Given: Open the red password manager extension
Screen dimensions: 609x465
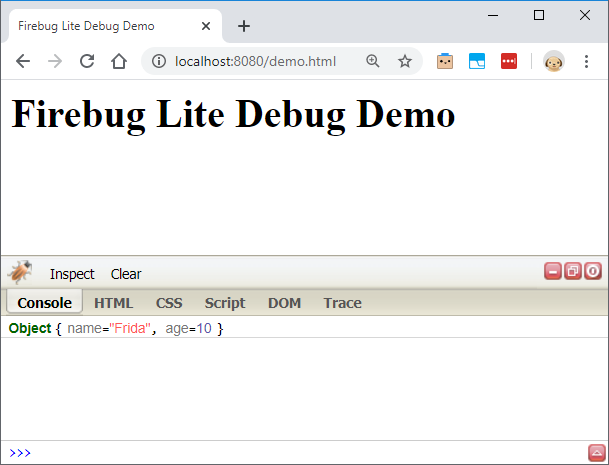Looking at the screenshot, I should [509, 61].
